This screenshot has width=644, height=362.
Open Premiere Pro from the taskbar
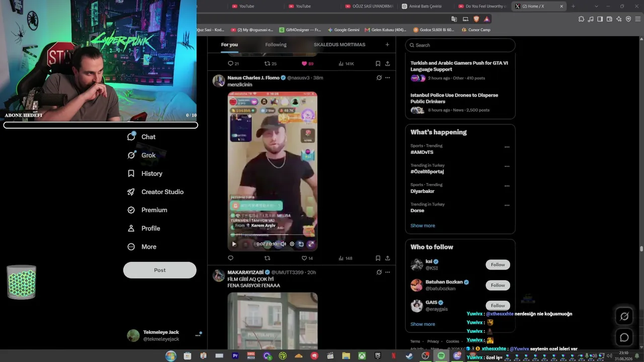[235, 356]
